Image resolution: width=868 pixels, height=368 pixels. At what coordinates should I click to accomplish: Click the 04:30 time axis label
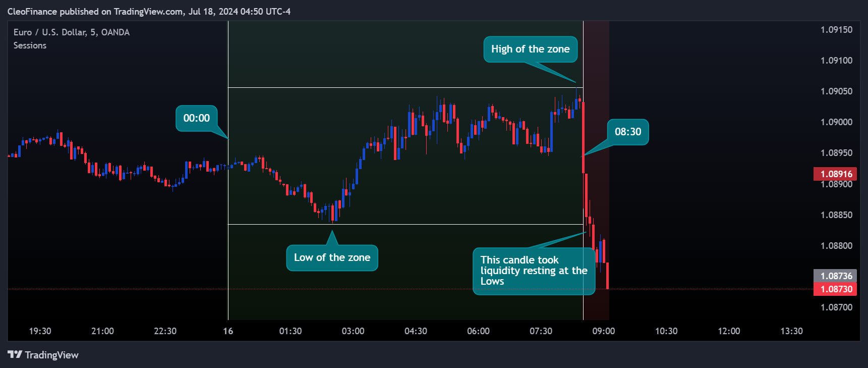coord(416,331)
